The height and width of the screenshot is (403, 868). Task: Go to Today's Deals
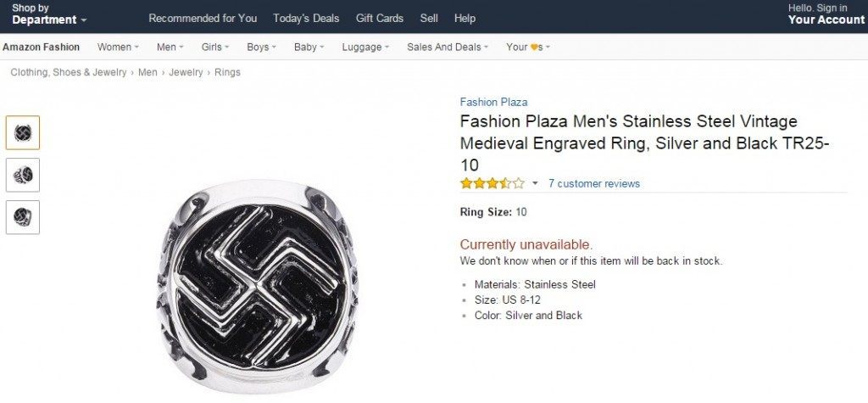coord(305,19)
